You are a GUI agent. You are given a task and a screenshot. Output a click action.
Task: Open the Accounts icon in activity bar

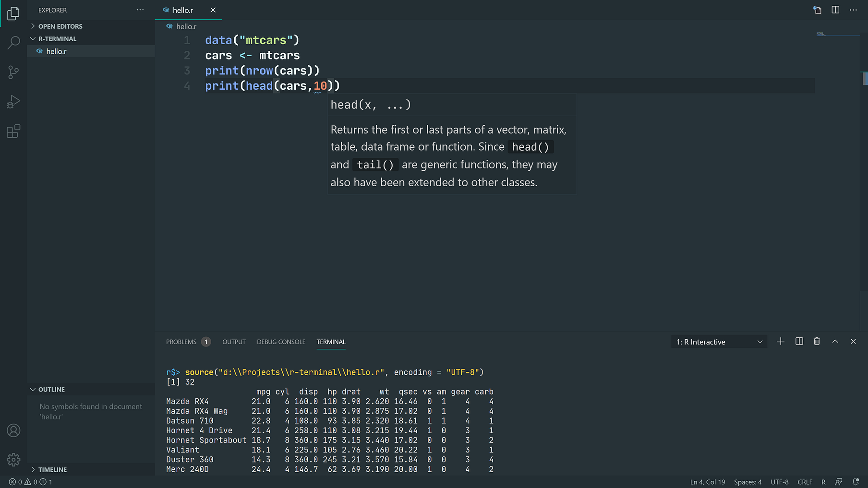pos(13,430)
